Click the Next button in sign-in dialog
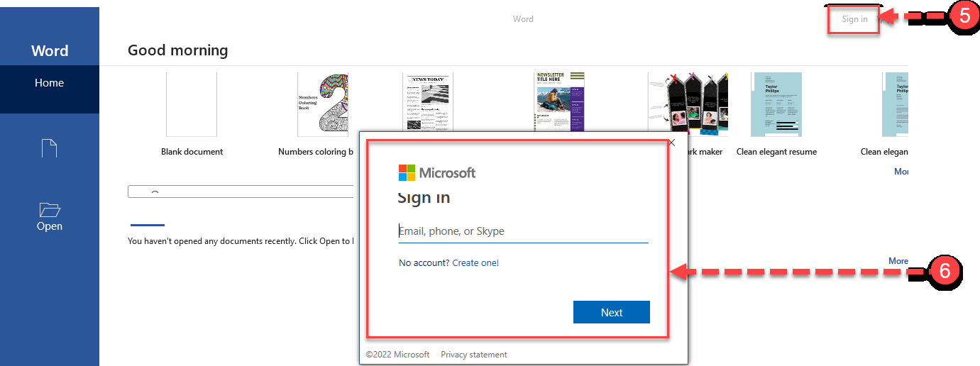This screenshot has width=980, height=366. (x=612, y=312)
